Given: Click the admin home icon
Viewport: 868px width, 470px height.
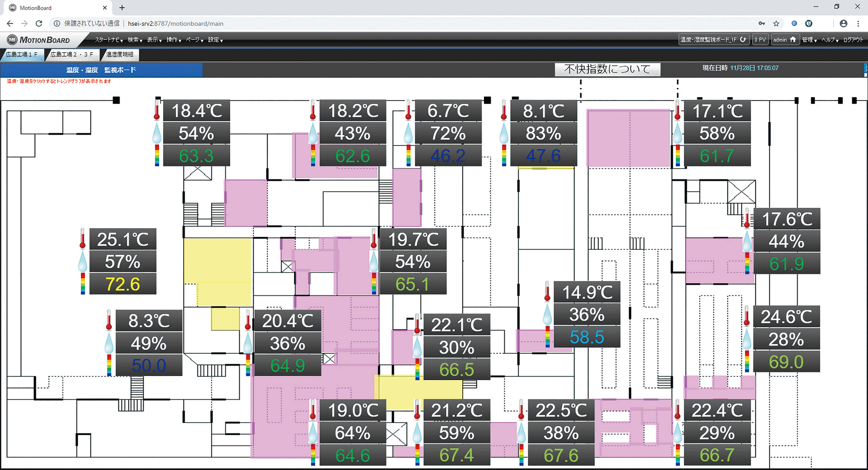Looking at the screenshot, I should [793, 39].
